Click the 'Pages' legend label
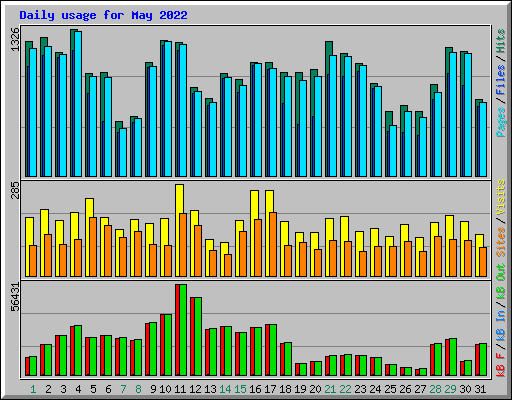Screen dimensions: 512x400 pyautogui.click(x=501, y=122)
